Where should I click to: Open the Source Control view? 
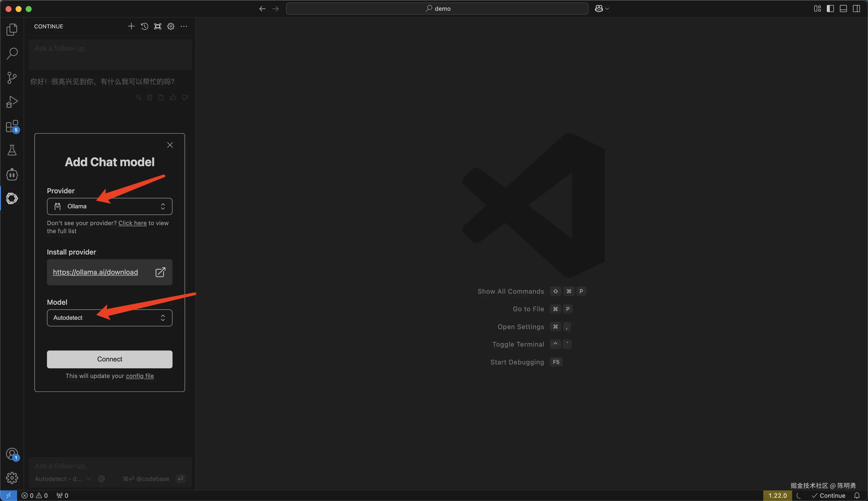point(12,78)
